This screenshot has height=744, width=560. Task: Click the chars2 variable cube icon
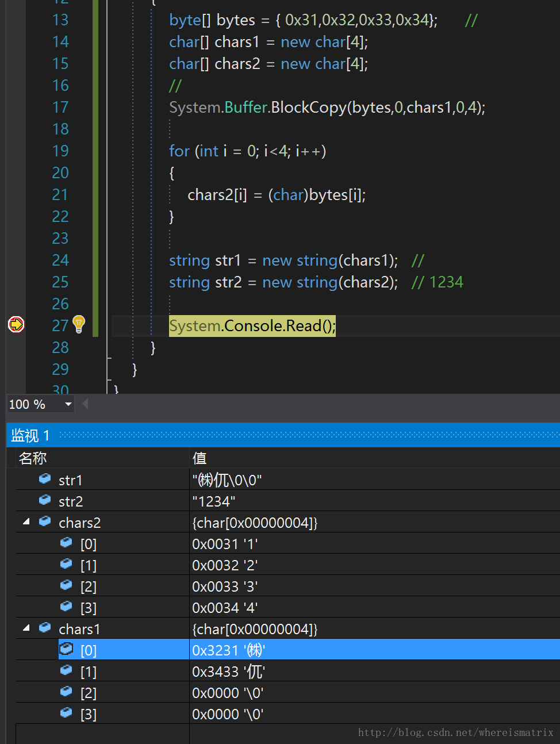pos(45,521)
